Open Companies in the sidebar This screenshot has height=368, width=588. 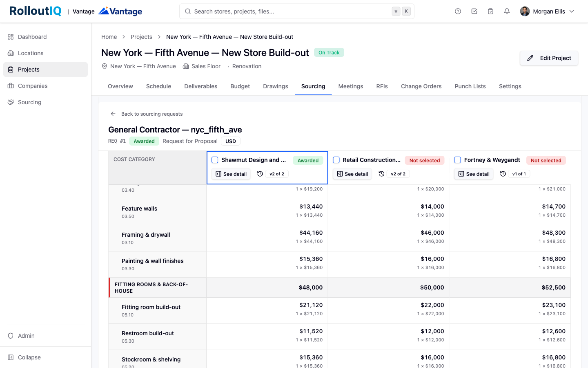(x=45, y=86)
